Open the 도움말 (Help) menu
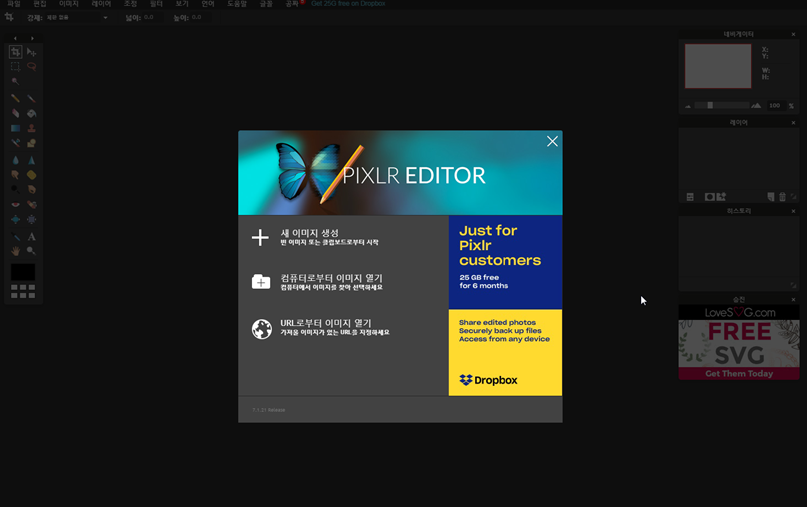Image resolution: width=807 pixels, height=507 pixels. coord(237,4)
